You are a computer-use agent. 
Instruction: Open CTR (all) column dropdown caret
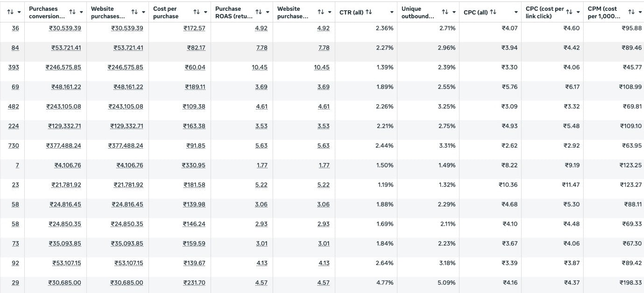pyautogui.click(x=392, y=12)
